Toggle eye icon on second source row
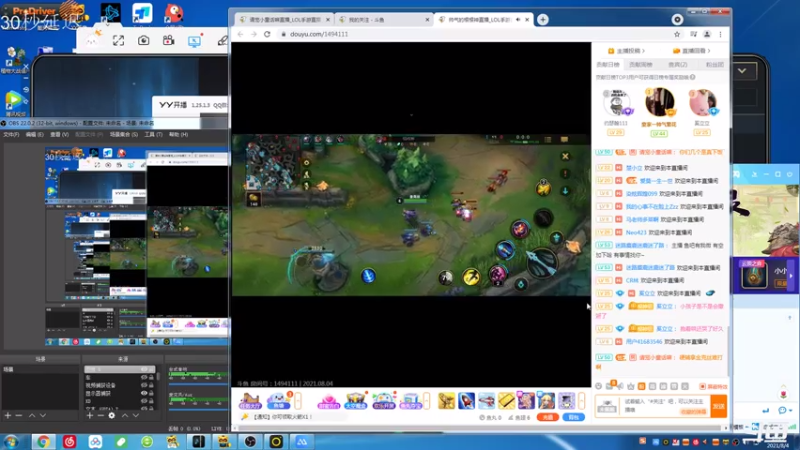Viewport: 800px width, 450px height. pos(144,377)
